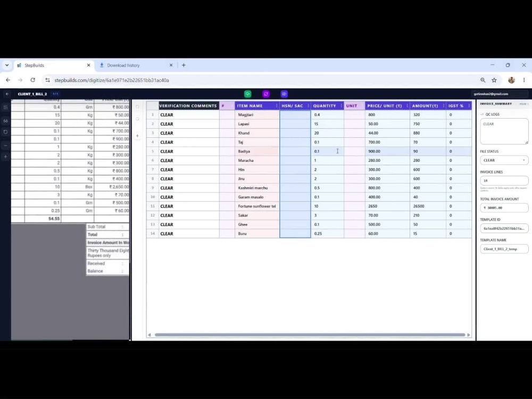
Task: Click the VERIFICATION COMMENTS column header
Action: pyautogui.click(x=188, y=106)
